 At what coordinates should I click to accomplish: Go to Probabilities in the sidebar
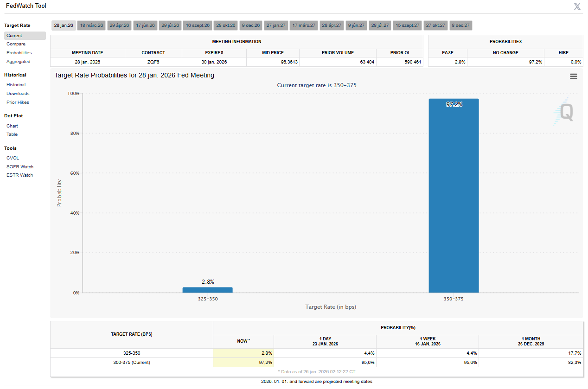(x=19, y=53)
